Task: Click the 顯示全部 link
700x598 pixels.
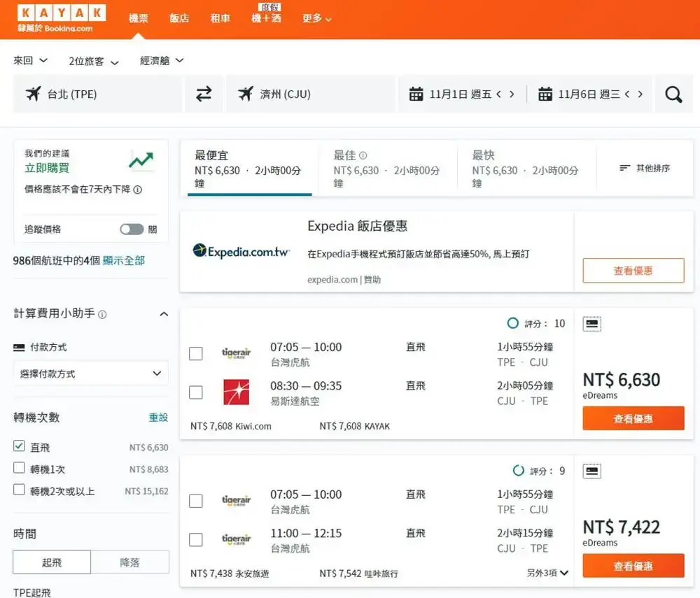Action: click(124, 260)
